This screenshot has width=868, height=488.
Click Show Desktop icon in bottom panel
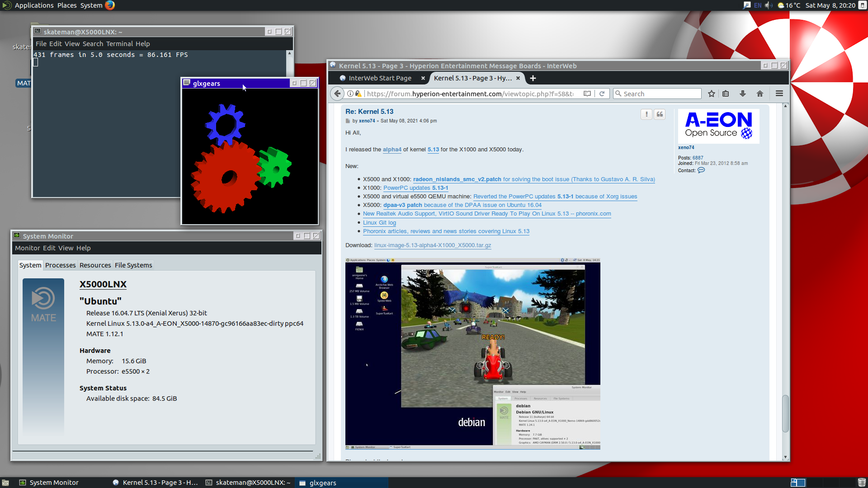coord(5,483)
